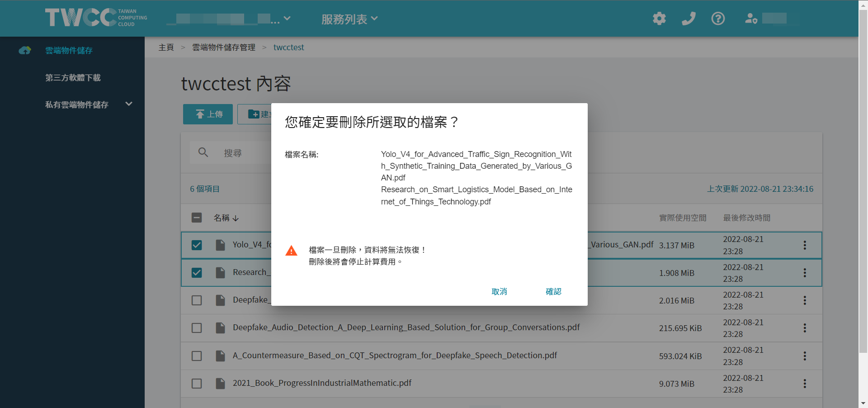This screenshot has width=868, height=408.
Task: Click the select-all checkbox in the header row
Action: pyautogui.click(x=197, y=218)
